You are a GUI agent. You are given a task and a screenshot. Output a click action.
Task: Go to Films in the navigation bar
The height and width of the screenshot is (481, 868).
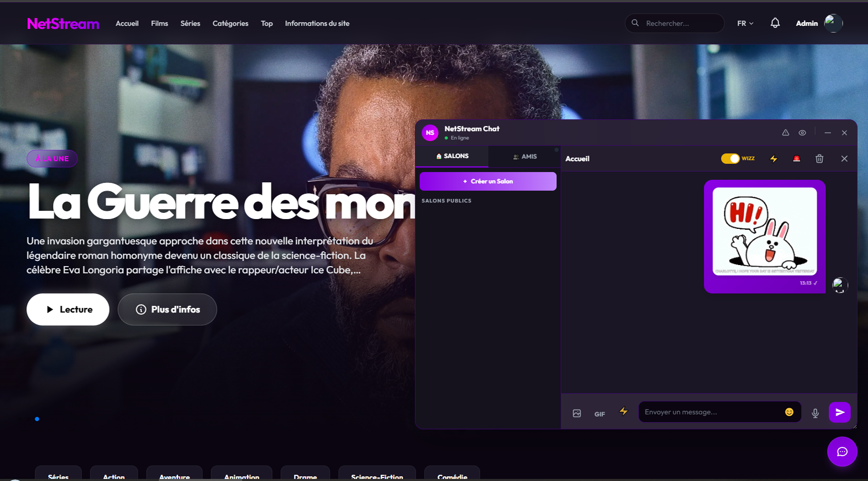[x=160, y=23]
